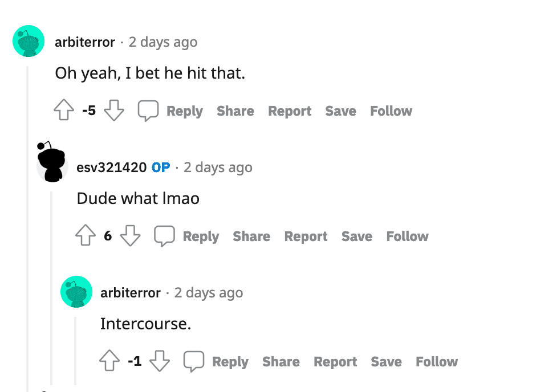The image size is (536, 392).
Task: Report the "Intercourse." comment
Action: pyautogui.click(x=335, y=362)
